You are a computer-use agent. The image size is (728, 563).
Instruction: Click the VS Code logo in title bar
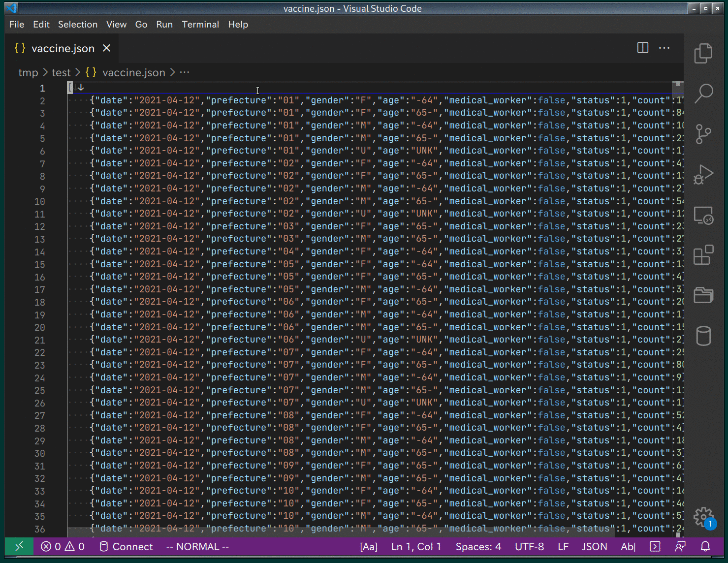point(12,8)
